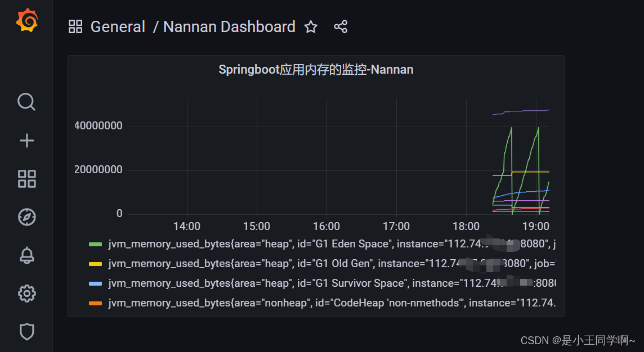This screenshot has height=352, width=644.
Task: Toggle the G1 Survivor Space legend series
Action: tap(332, 283)
